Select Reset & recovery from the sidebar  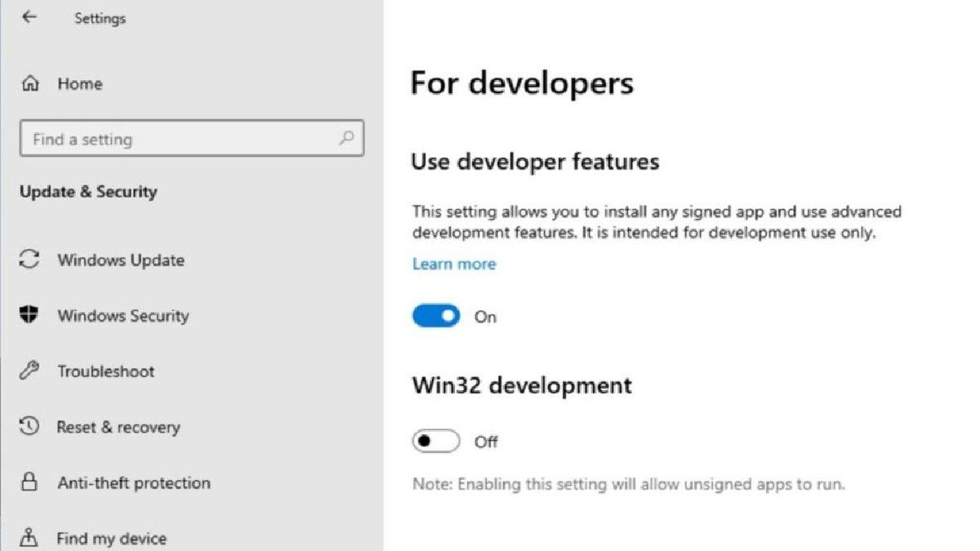[118, 426]
